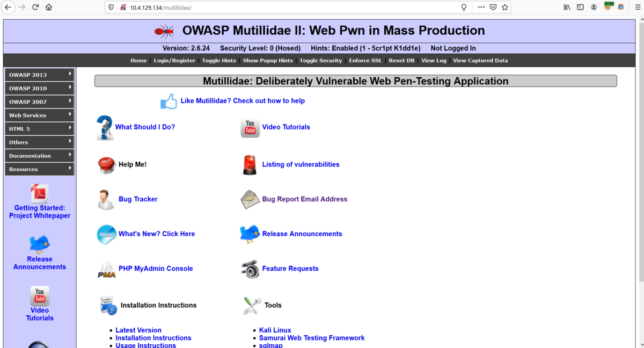This screenshot has width=644, height=348.
Task: Expand the HTML 5 menu
Action: [39, 128]
